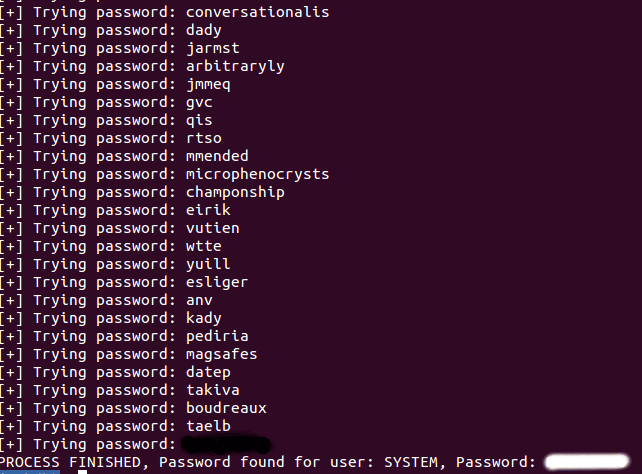642x474 pixels.
Task: Click the "jmmeq" password attempt
Action: (x=208, y=84)
